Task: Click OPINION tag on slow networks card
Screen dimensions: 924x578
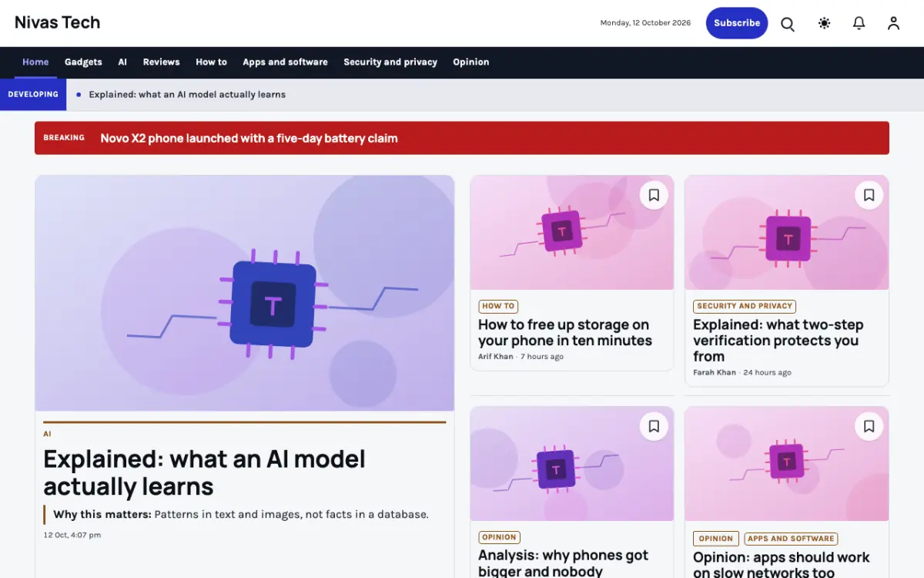Action: 716,539
